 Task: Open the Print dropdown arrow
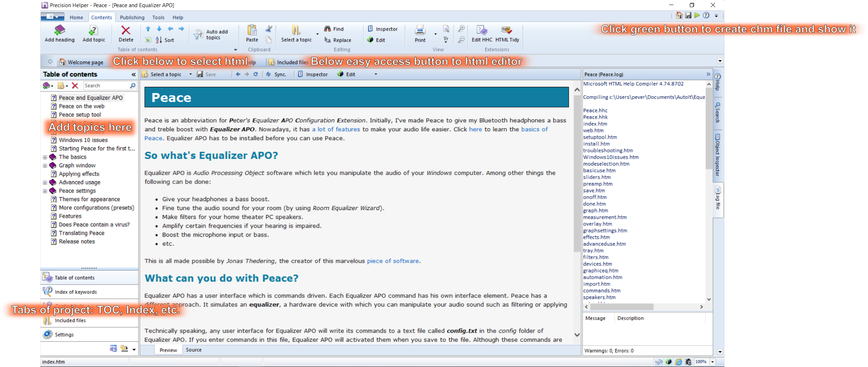[435, 35]
